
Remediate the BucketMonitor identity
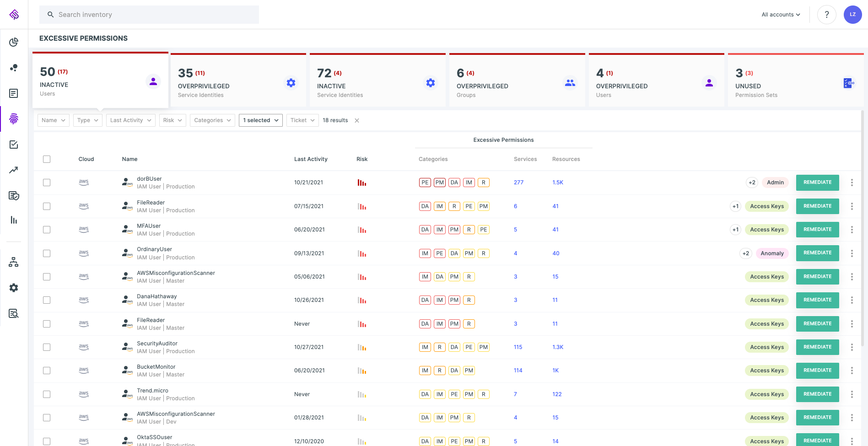click(x=818, y=371)
